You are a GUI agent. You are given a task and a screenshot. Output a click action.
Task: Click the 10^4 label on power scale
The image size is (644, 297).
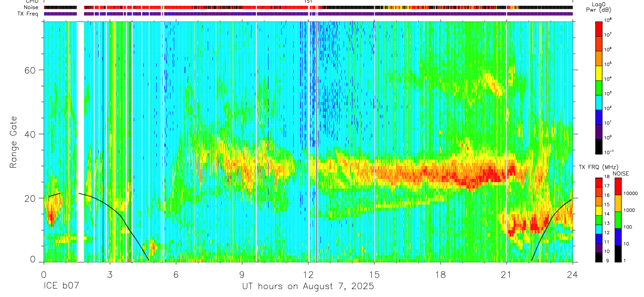point(608,79)
